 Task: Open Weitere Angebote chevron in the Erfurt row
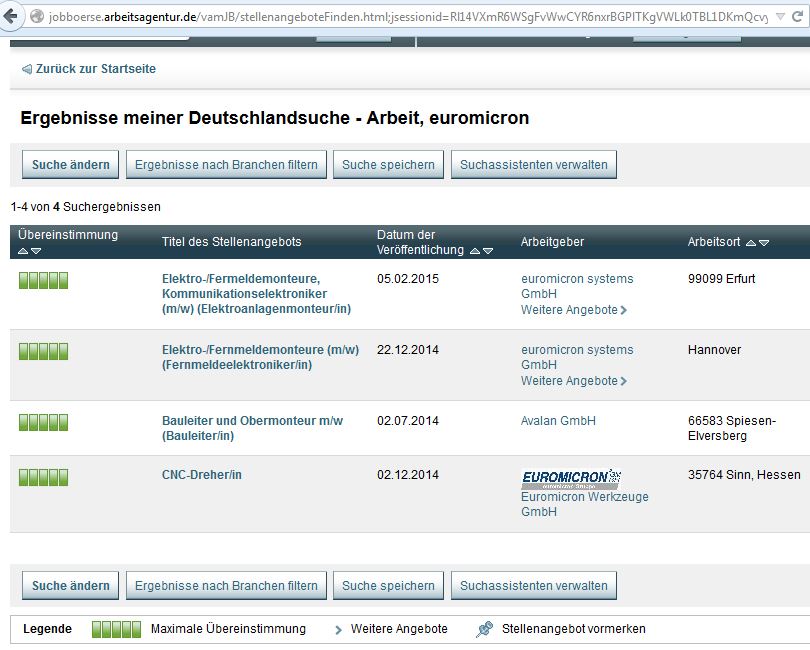(x=625, y=310)
